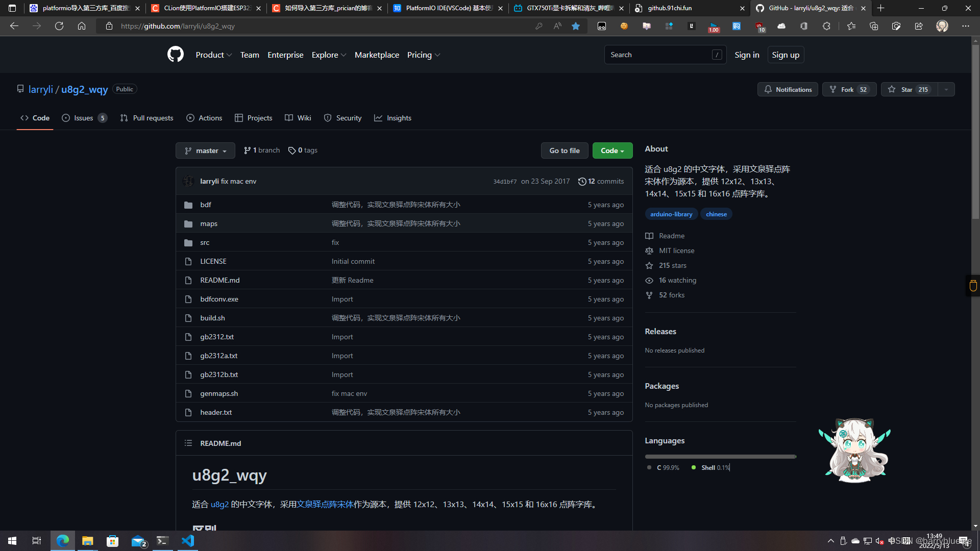Click the bdf folder icon
The width and height of the screenshot is (980, 551).
188,205
